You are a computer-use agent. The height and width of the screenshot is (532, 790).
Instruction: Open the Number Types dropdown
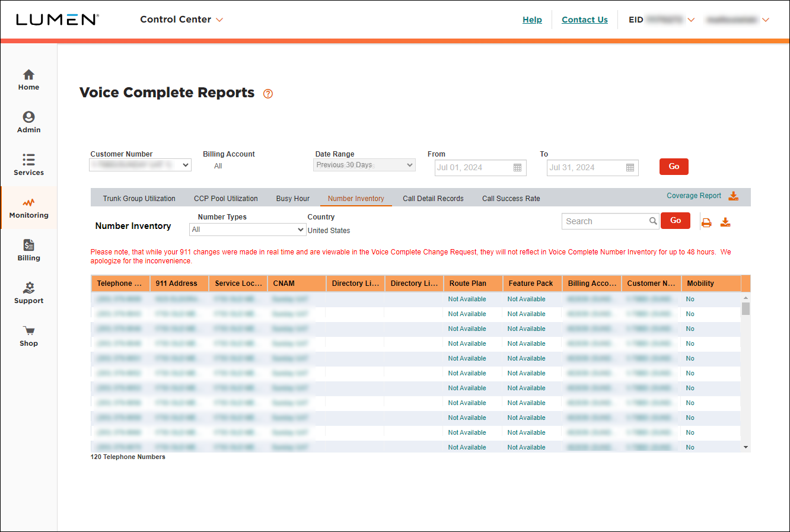[247, 229]
